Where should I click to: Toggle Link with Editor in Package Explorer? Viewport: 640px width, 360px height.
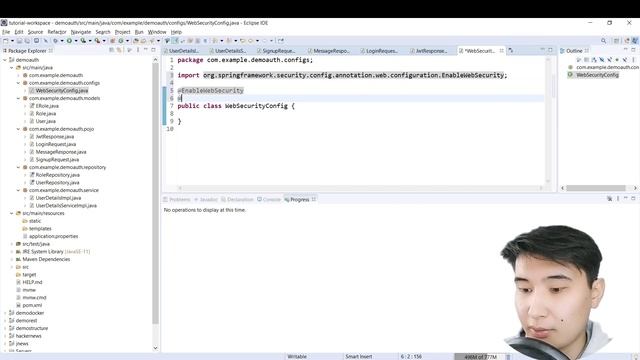[x=119, y=50]
